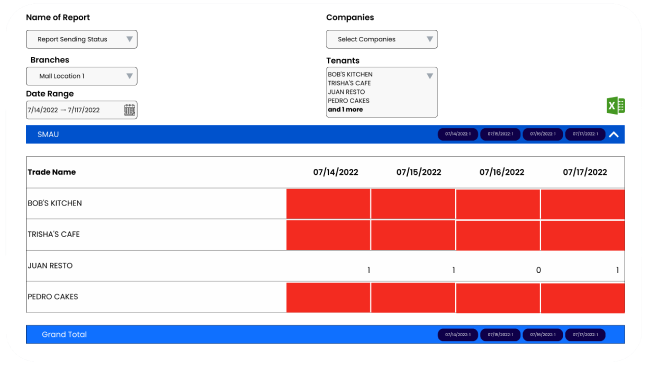The height and width of the screenshot is (365, 648).
Task: Click PEDRO CAKES red cell under 07/16/2022
Action: (498, 298)
